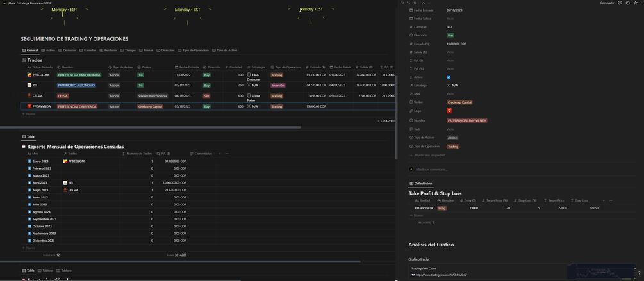The width and height of the screenshot is (644, 281).
Task: Select first Tablero tab at bottom
Action: 45,271
